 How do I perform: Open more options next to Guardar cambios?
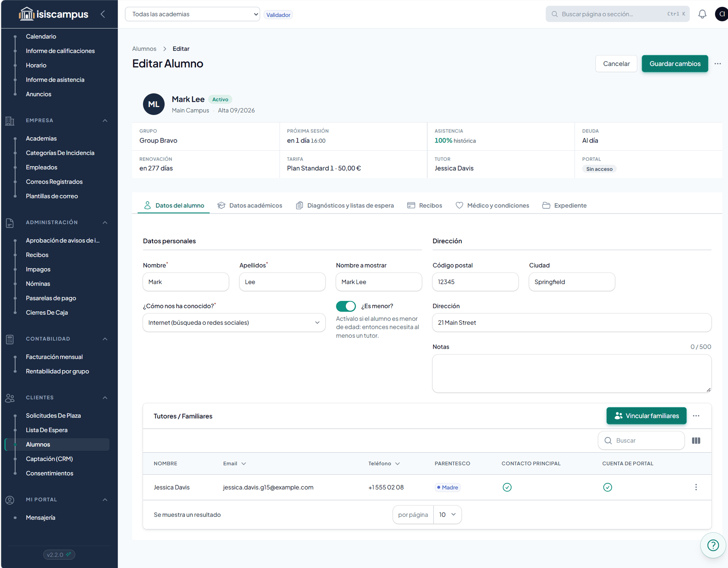717,64
